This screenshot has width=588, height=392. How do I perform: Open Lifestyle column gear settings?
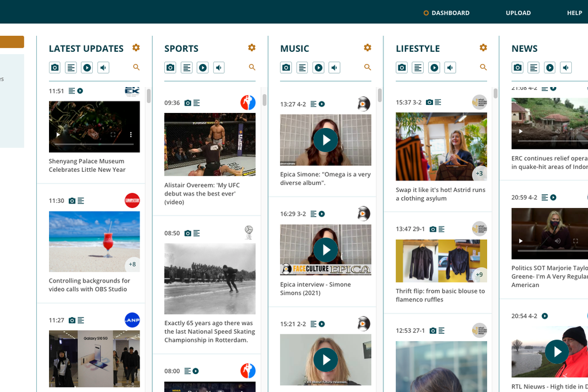pyautogui.click(x=484, y=48)
